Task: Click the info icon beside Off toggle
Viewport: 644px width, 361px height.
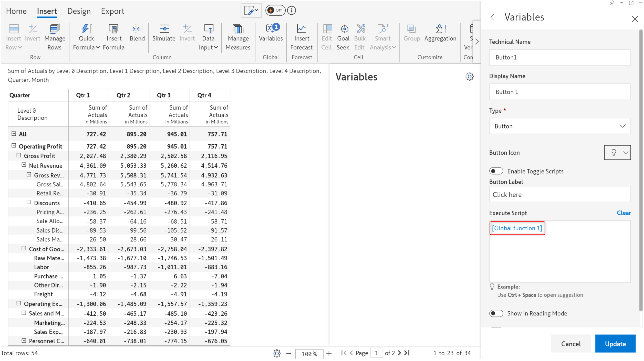Action: pos(291,10)
